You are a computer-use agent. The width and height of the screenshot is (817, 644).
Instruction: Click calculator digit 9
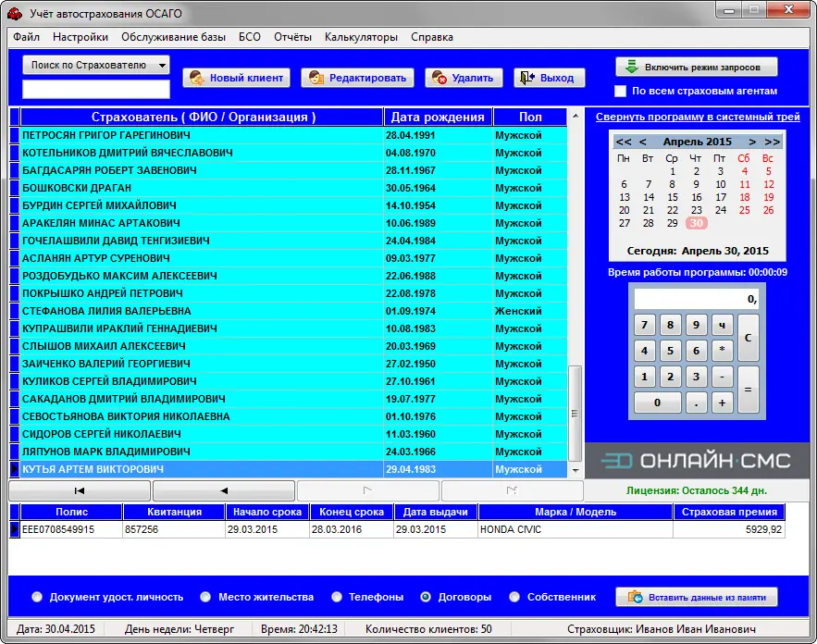696,325
